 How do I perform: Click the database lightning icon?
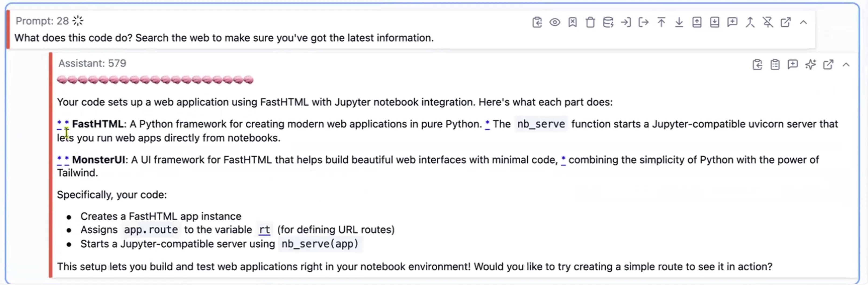[x=608, y=23]
